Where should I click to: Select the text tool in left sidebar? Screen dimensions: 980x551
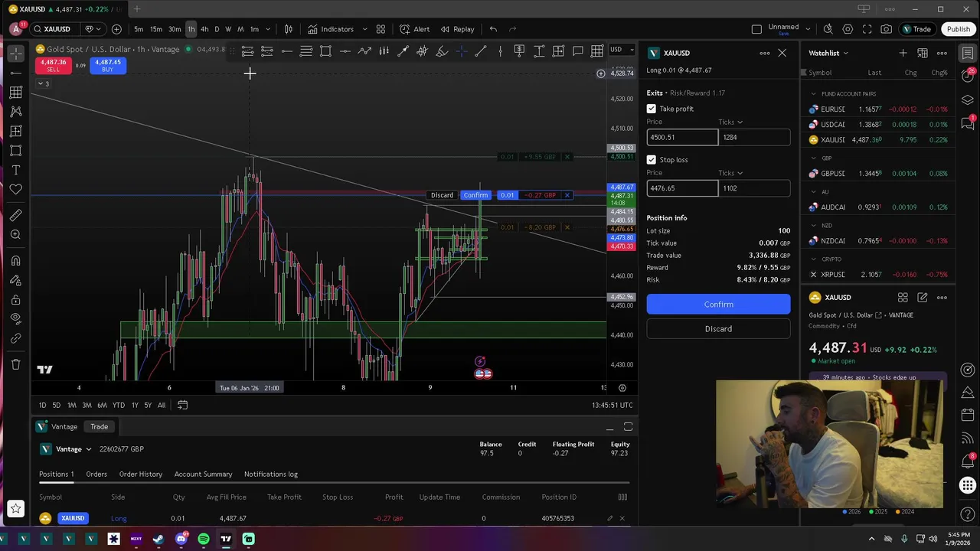pyautogui.click(x=15, y=170)
